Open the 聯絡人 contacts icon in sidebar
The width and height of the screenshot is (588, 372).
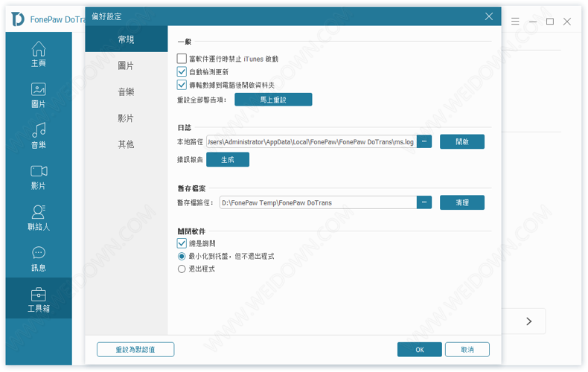click(39, 213)
